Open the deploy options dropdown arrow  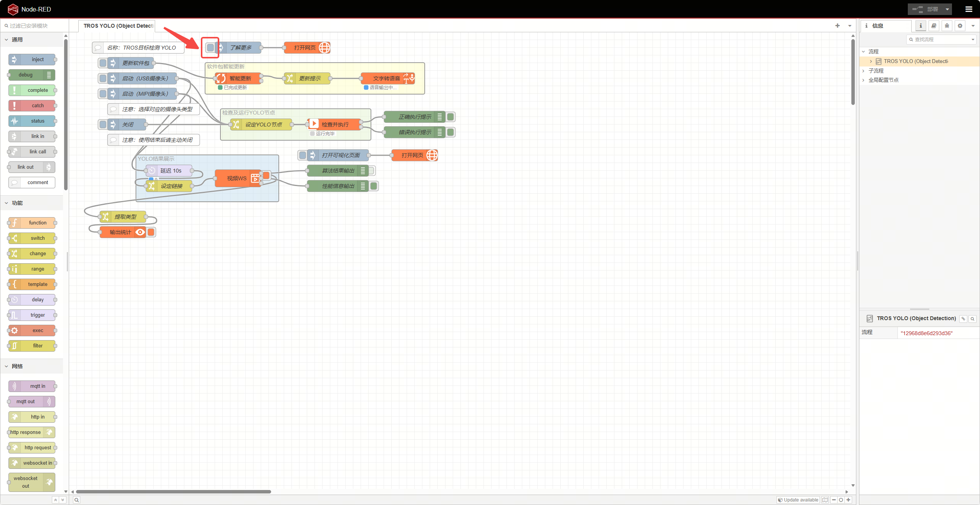(x=947, y=9)
